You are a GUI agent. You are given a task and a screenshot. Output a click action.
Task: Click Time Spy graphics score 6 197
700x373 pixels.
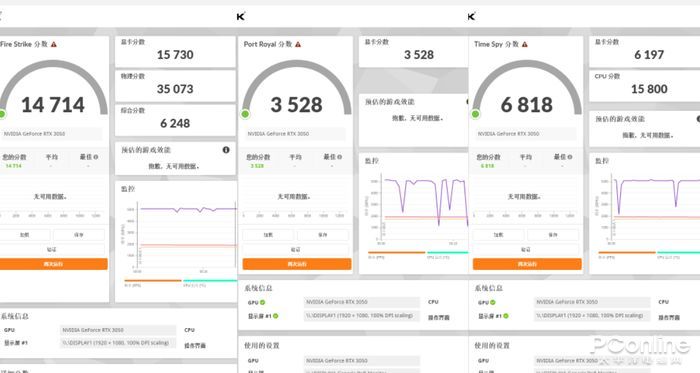[x=649, y=55]
